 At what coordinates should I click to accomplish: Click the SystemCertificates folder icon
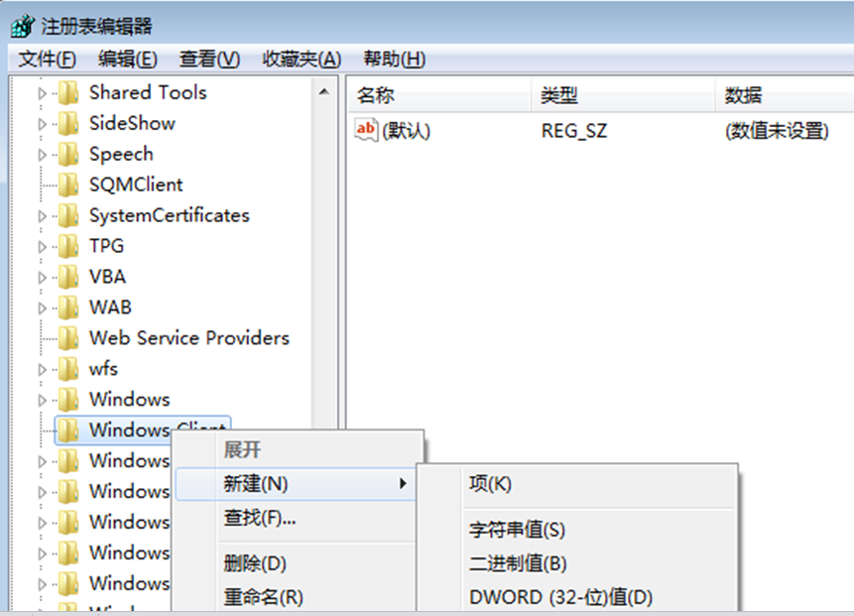(68, 216)
